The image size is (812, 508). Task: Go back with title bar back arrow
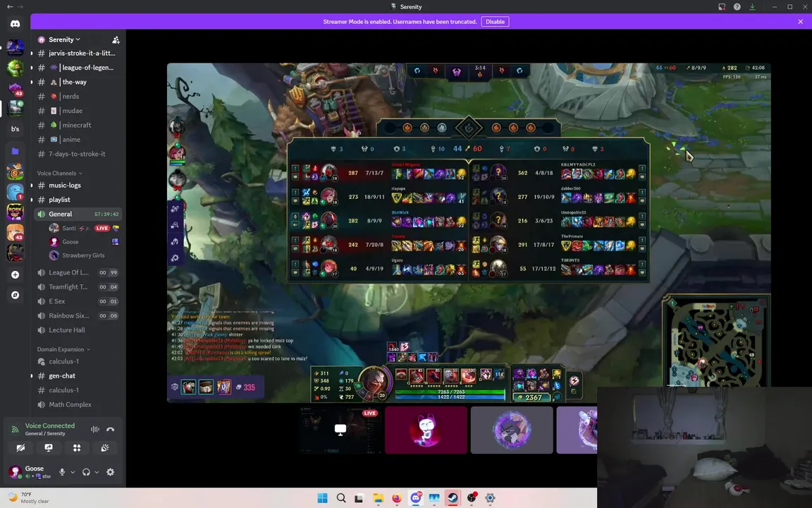point(10,7)
